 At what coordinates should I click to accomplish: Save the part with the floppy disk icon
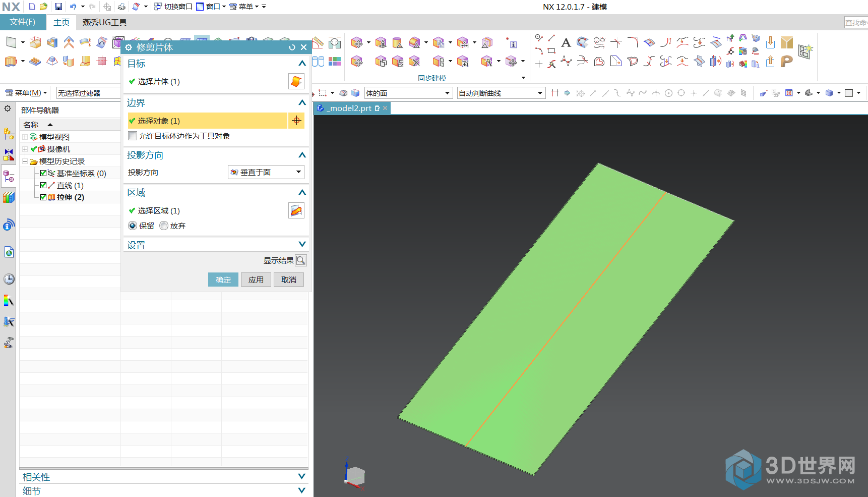(x=58, y=7)
